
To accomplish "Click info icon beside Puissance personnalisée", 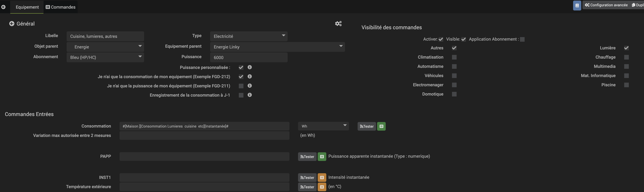I will pos(250,67).
